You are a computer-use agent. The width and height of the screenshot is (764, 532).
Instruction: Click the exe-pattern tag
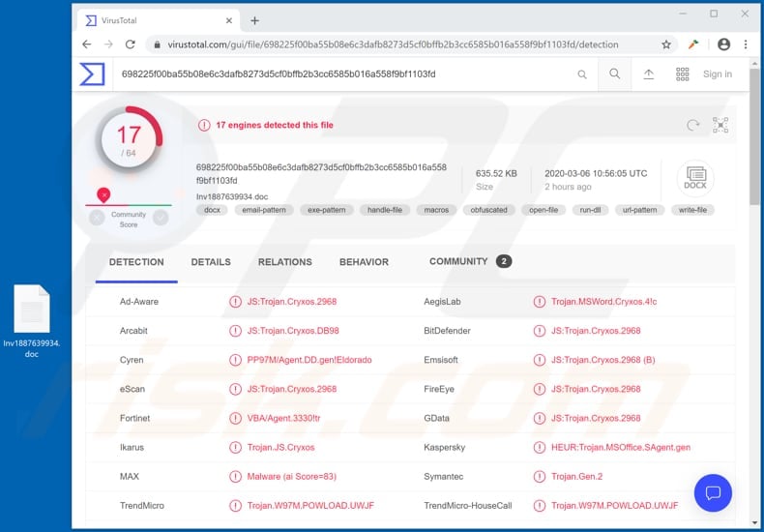(327, 210)
